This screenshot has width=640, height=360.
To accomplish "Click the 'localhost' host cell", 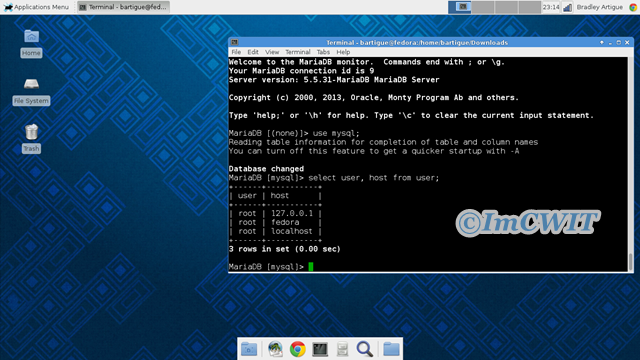I will (291, 231).
